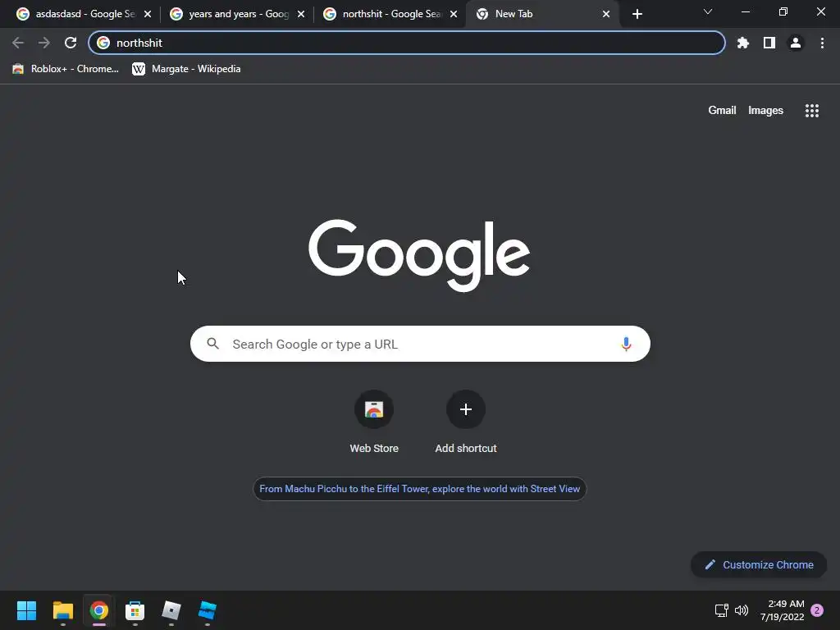Viewport: 840px width, 630px height.
Task: Open the Images link
Action: [x=765, y=111]
